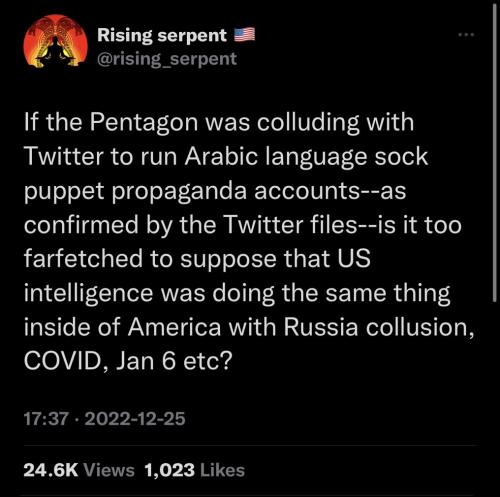Viewport: 500px width, 497px height.
Task: Open Rising serpent's profile avatar
Action: tap(55, 42)
